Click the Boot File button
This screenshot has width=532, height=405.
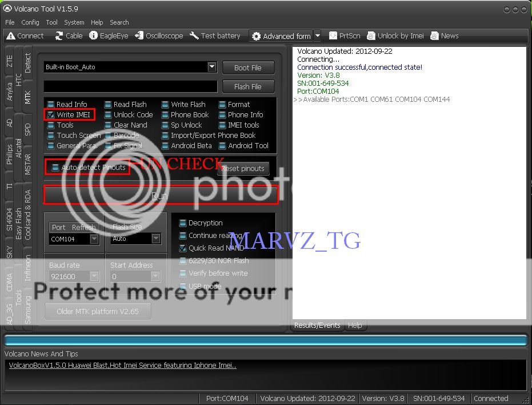click(248, 67)
